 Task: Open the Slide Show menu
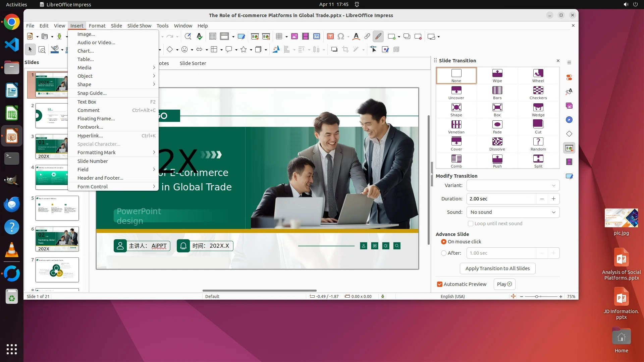[x=139, y=26]
